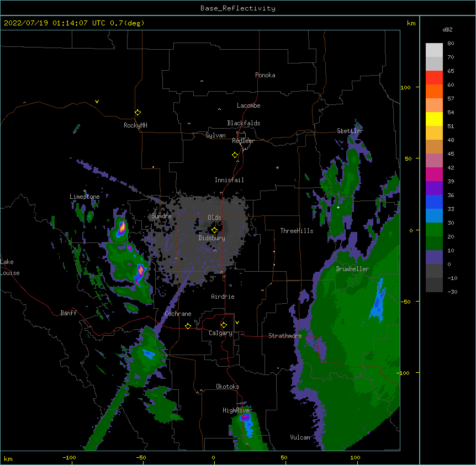The height and width of the screenshot is (465, 476).
Task: Click the white asterisk marker above Limestone
Action: click(84, 191)
